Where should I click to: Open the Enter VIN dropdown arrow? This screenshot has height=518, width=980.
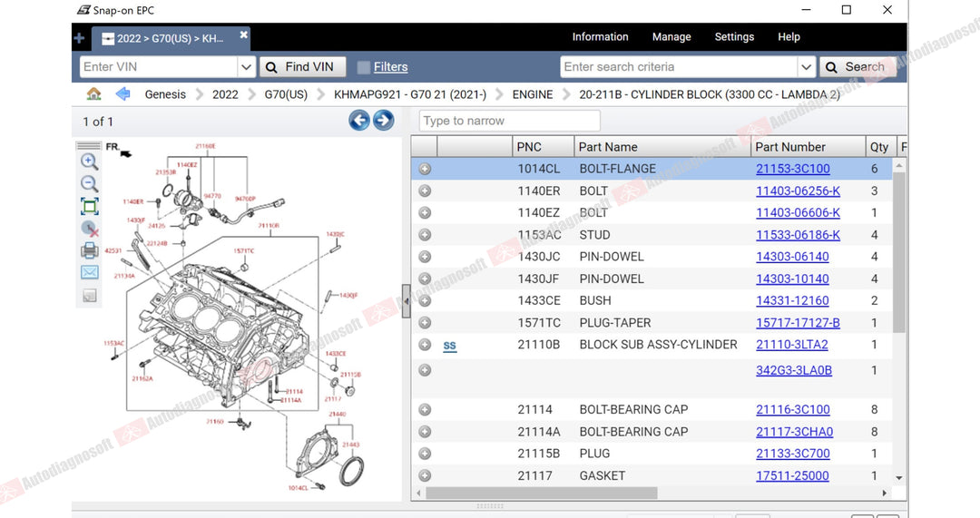click(x=246, y=67)
